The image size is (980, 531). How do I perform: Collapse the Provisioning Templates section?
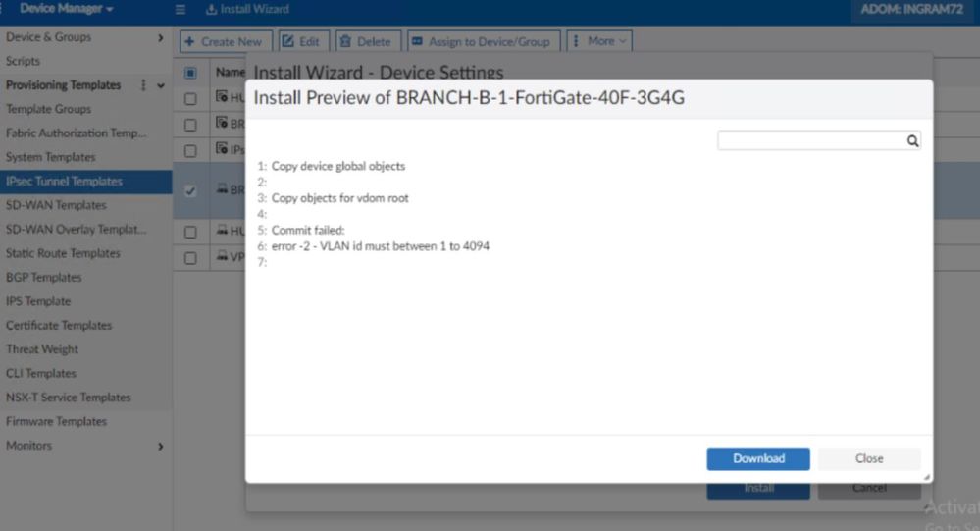[161, 85]
